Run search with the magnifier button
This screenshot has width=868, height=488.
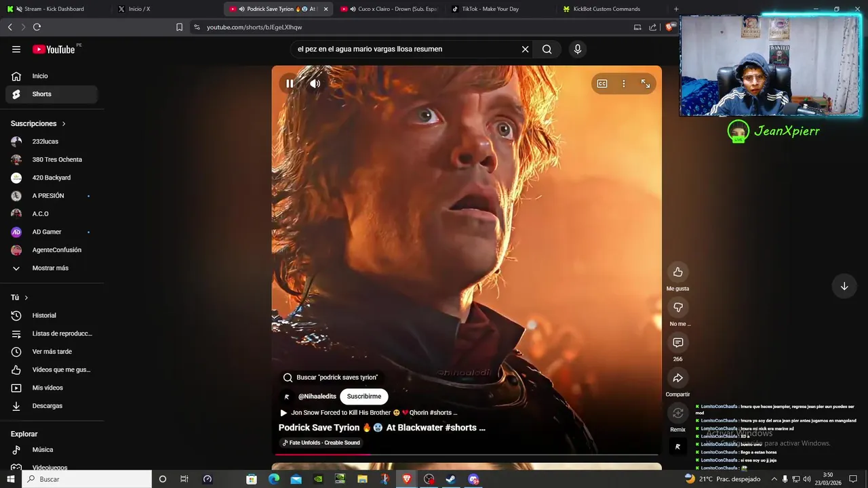(x=547, y=49)
